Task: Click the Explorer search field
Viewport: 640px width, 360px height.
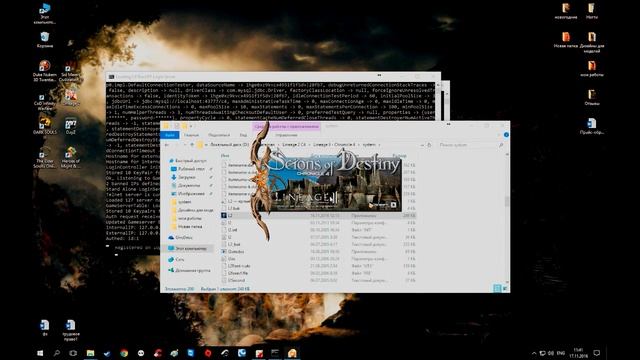Action: point(470,145)
